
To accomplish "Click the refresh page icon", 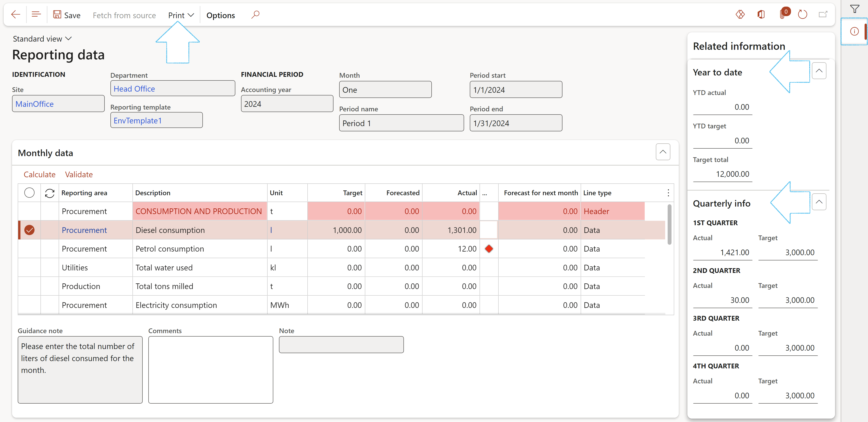I will [803, 15].
